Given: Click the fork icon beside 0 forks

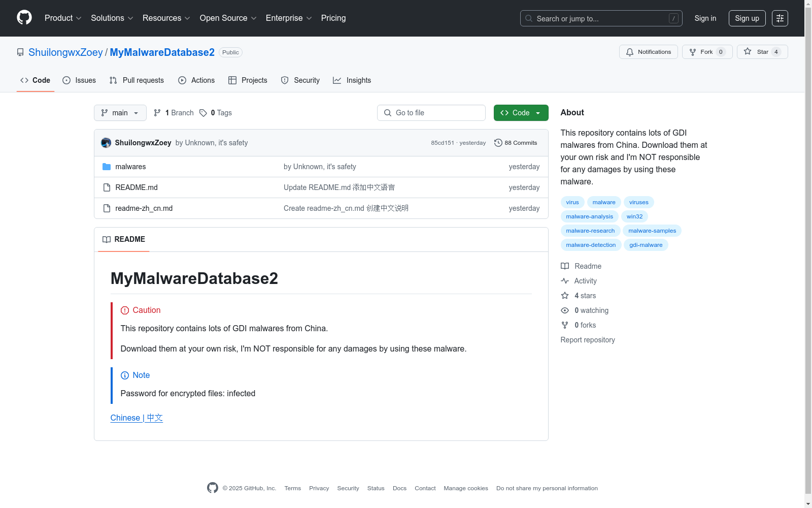Looking at the screenshot, I should pos(565,325).
